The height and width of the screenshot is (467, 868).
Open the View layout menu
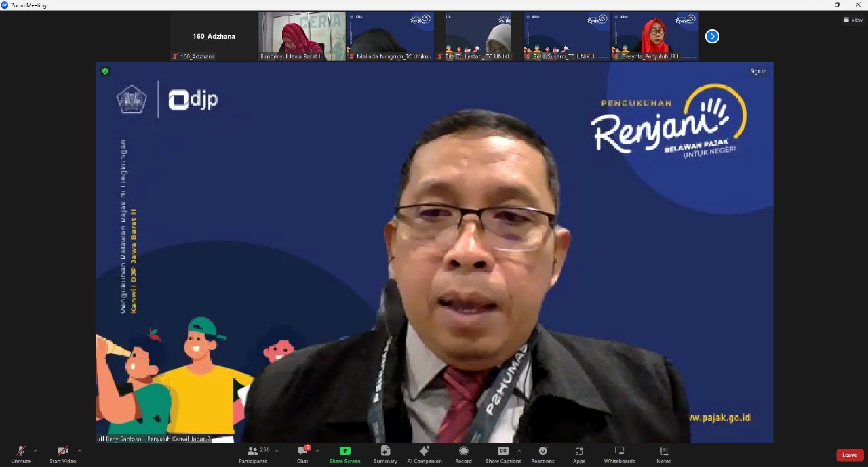(x=853, y=20)
